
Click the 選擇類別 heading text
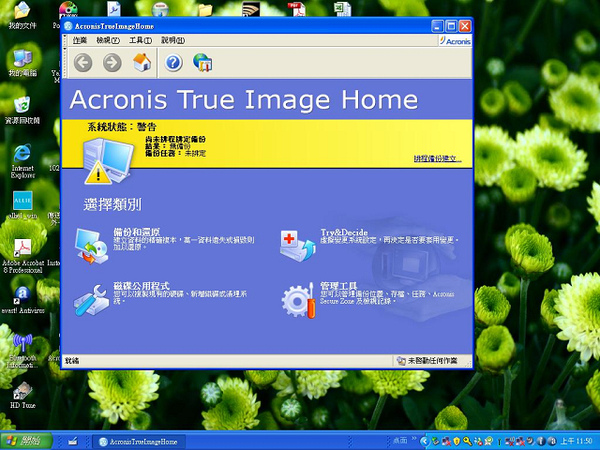coord(112,205)
